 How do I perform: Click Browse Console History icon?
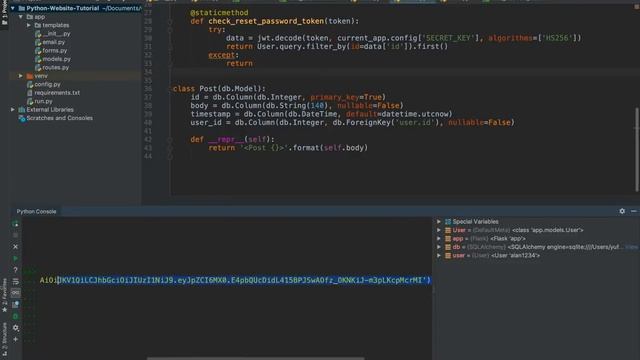[x=16, y=304]
